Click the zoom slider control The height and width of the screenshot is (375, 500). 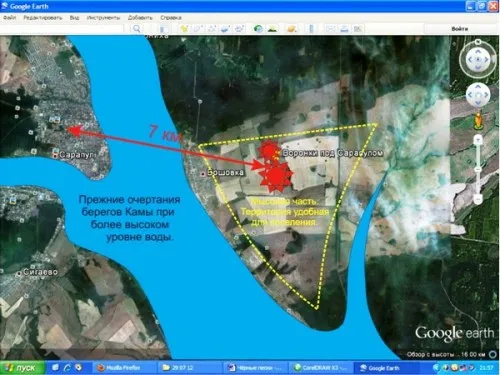tap(478, 169)
